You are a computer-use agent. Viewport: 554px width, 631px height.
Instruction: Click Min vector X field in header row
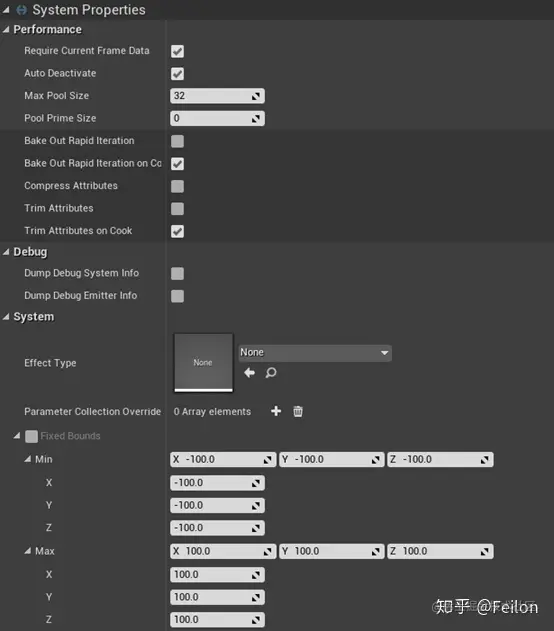(223, 460)
